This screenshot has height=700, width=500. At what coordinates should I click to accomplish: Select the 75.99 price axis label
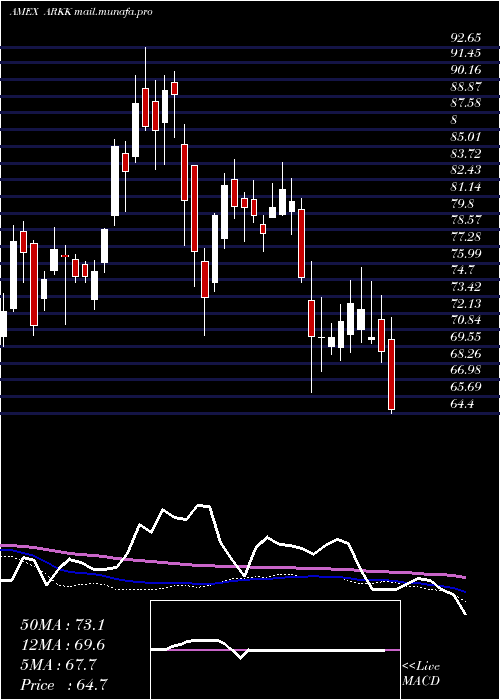(x=466, y=254)
